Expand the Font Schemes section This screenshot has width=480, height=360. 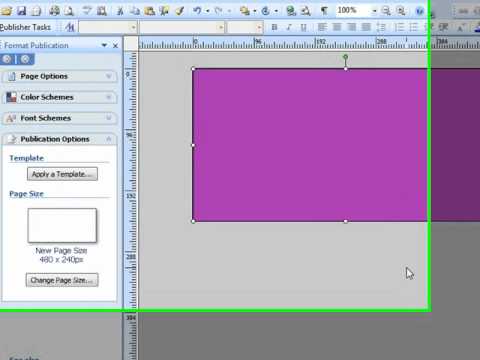click(59, 118)
